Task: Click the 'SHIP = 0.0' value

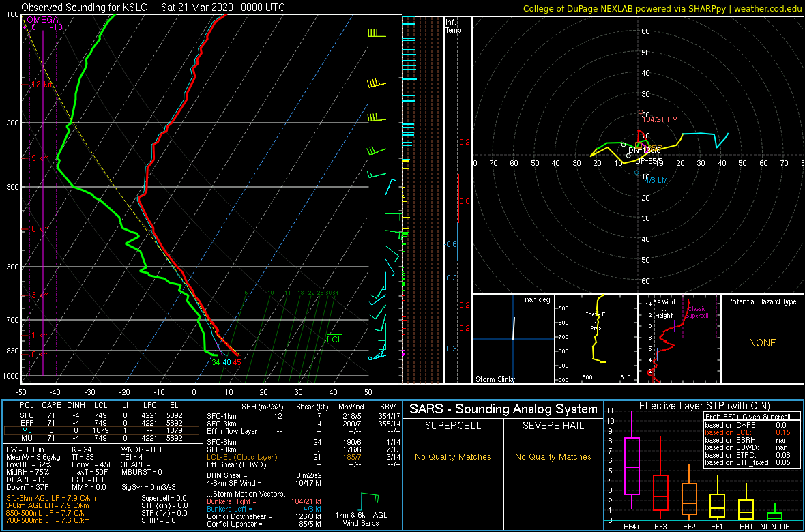Action: pyautogui.click(x=158, y=520)
